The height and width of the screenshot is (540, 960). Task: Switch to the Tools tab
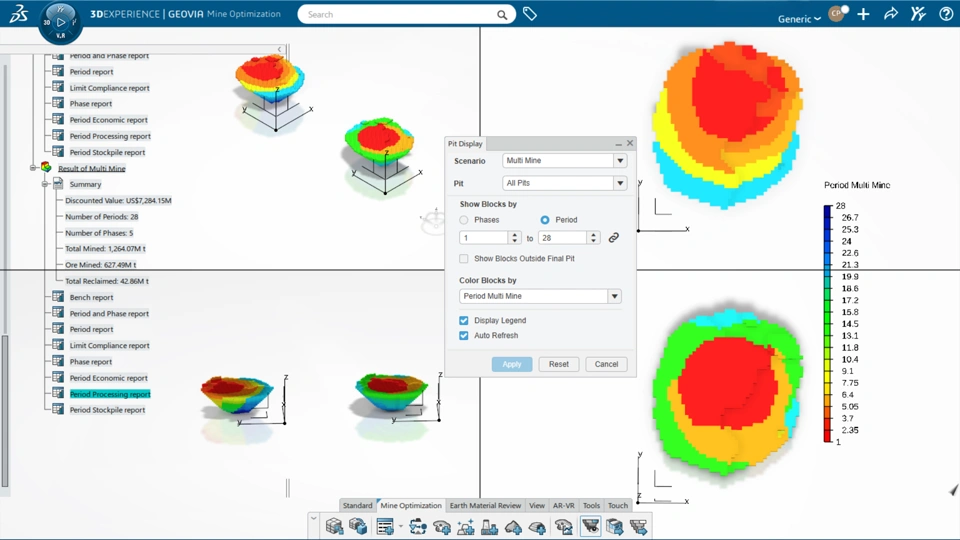[591, 505]
